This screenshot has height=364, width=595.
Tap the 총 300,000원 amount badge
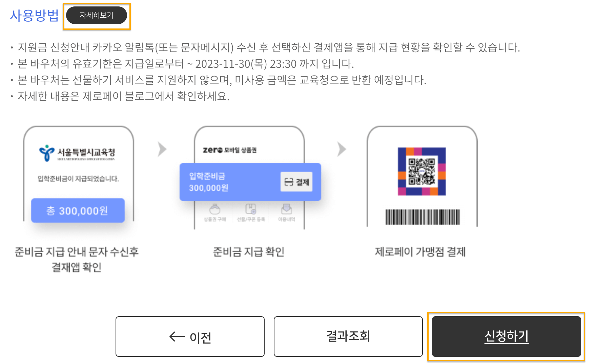tap(78, 210)
